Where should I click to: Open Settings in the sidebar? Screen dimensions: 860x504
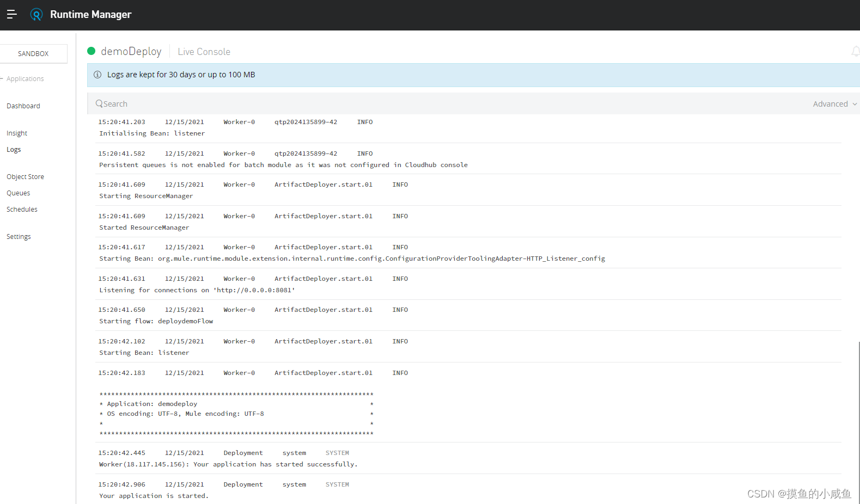(x=19, y=237)
